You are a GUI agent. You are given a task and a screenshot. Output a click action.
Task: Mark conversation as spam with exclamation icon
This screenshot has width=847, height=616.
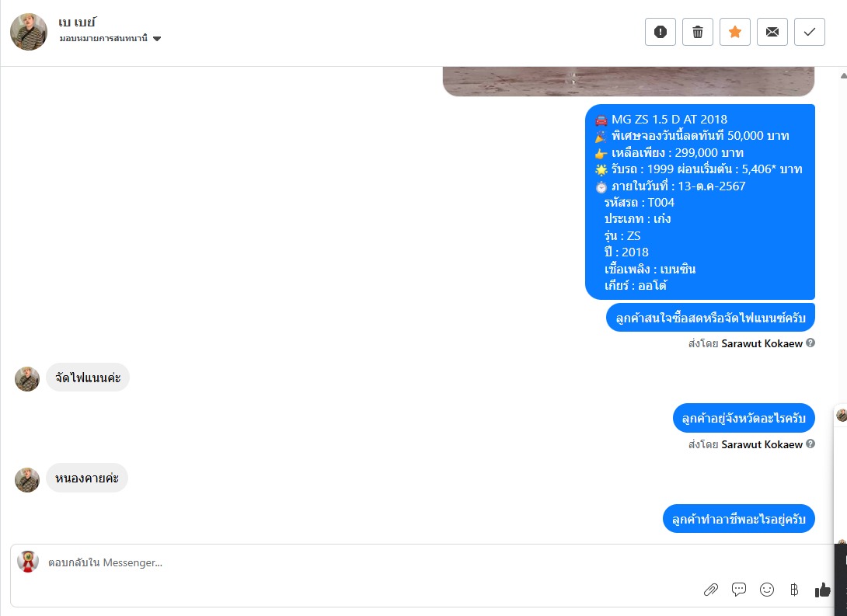click(x=660, y=32)
